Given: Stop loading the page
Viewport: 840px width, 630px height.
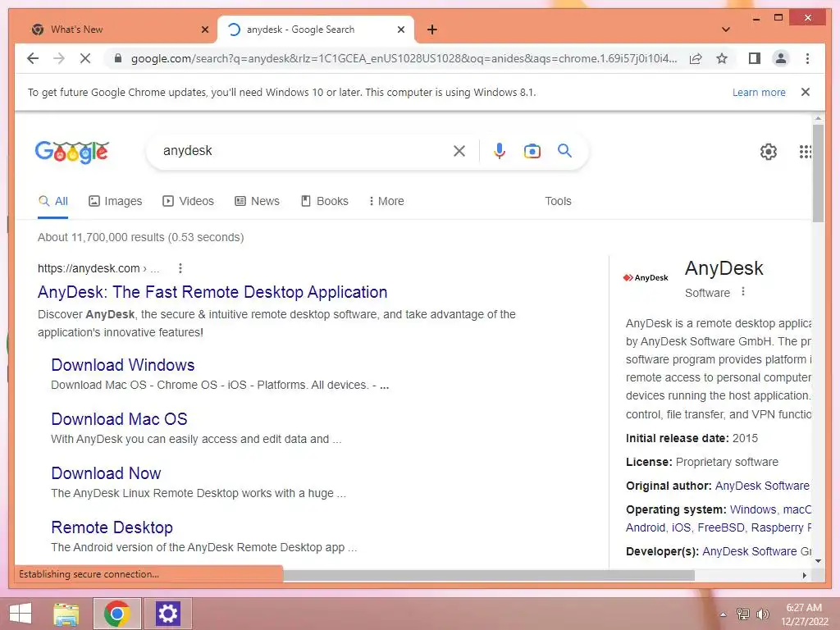Looking at the screenshot, I should pyautogui.click(x=85, y=58).
